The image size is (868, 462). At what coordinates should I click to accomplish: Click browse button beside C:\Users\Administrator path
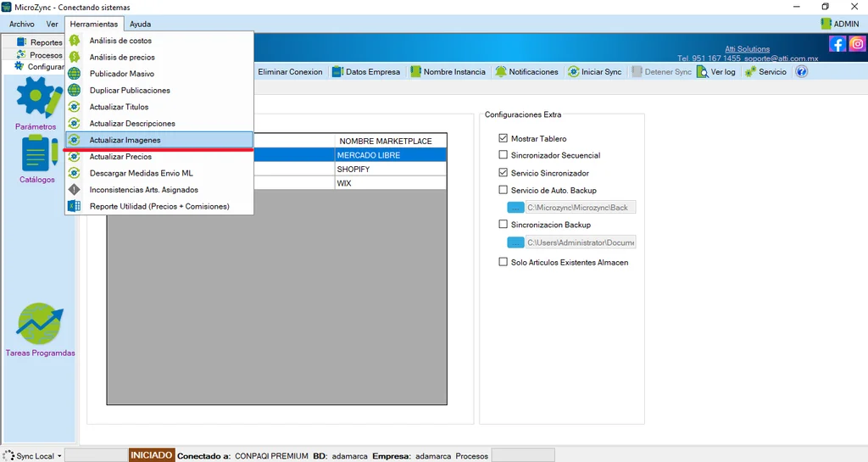(515, 242)
